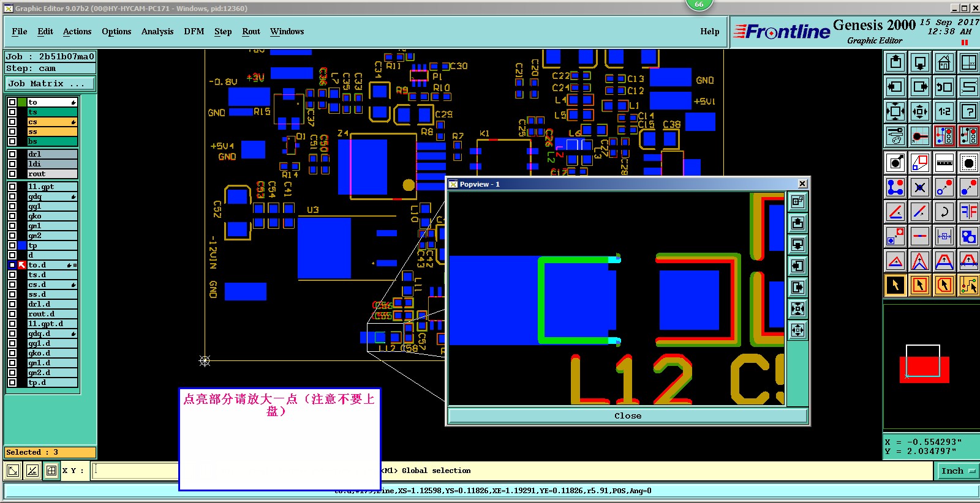Click the first snap icon beside XY field

[13, 471]
